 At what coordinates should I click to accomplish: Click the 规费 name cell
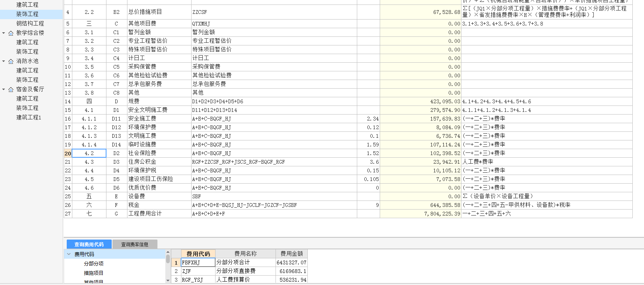[x=159, y=101]
